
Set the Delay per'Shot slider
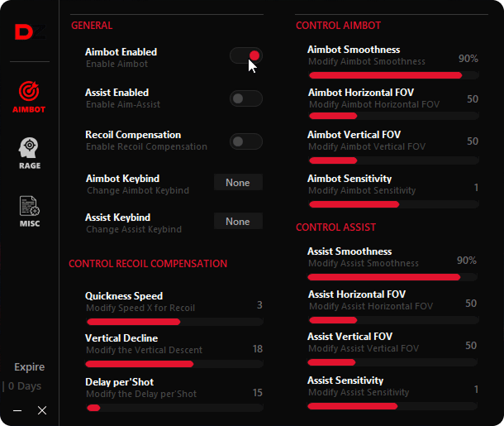coord(175,408)
